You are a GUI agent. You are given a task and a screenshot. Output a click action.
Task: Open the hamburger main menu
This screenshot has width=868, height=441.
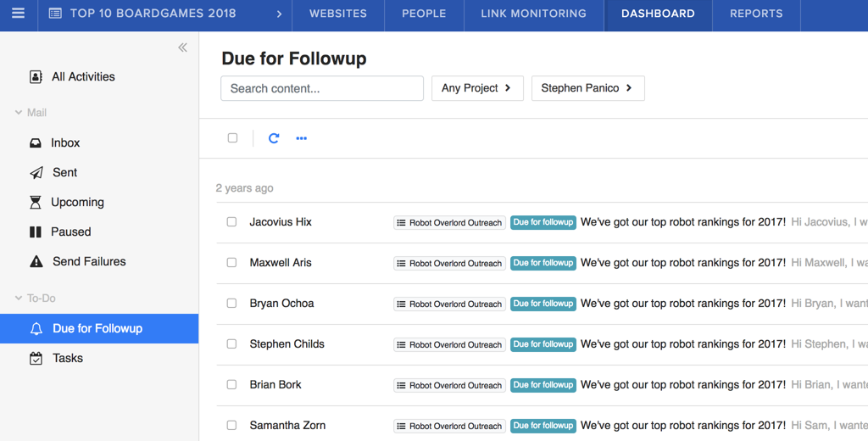point(18,14)
